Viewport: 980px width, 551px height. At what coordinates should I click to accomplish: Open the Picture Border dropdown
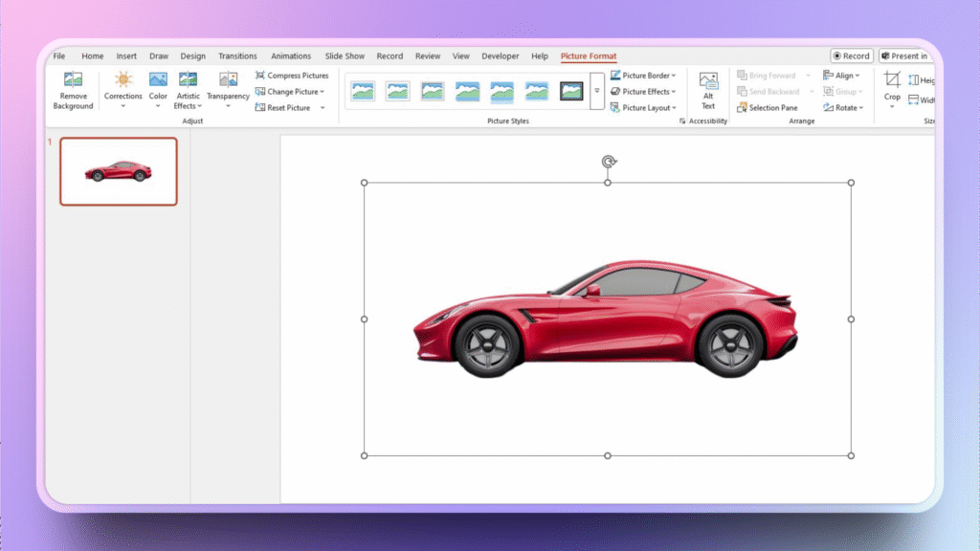tap(643, 76)
